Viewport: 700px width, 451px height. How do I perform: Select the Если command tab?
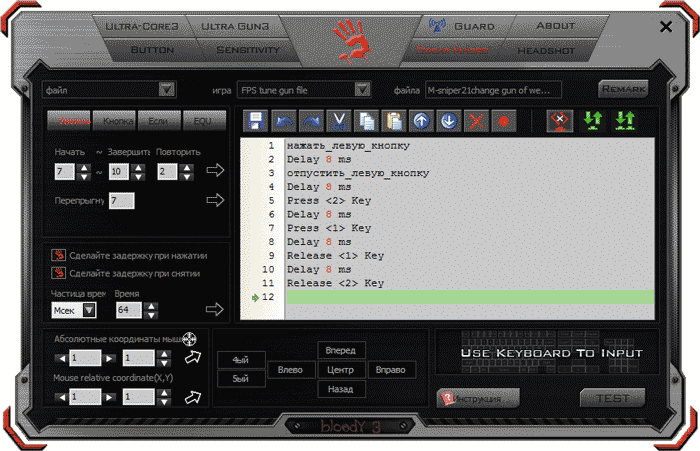point(160,121)
